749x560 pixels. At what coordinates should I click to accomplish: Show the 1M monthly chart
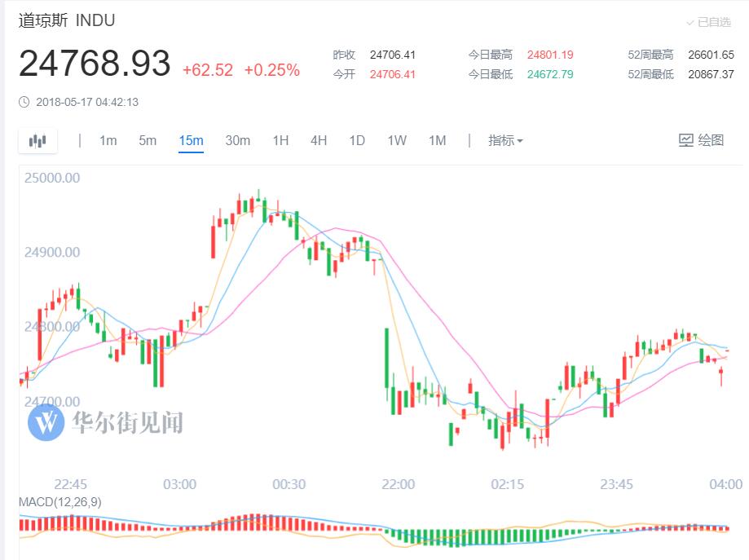click(x=437, y=140)
